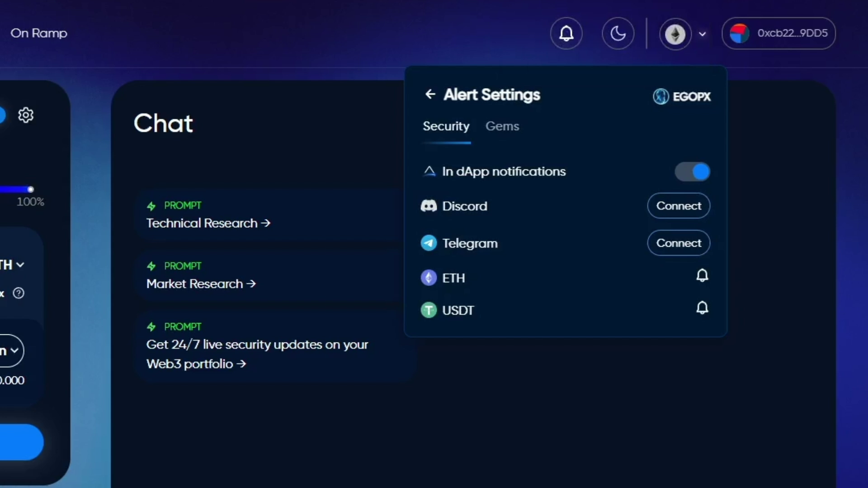This screenshot has width=868, height=488.
Task: Expand the network selector chevron
Action: pos(702,34)
